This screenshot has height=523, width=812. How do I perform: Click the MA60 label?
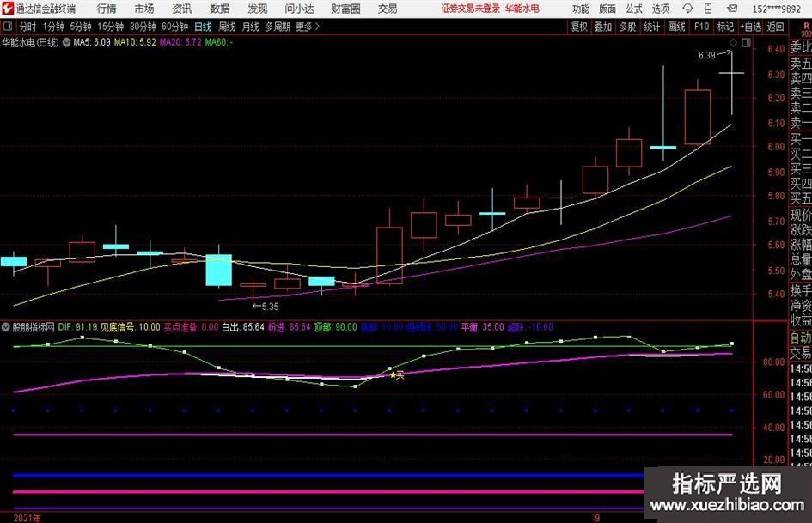[x=218, y=42]
